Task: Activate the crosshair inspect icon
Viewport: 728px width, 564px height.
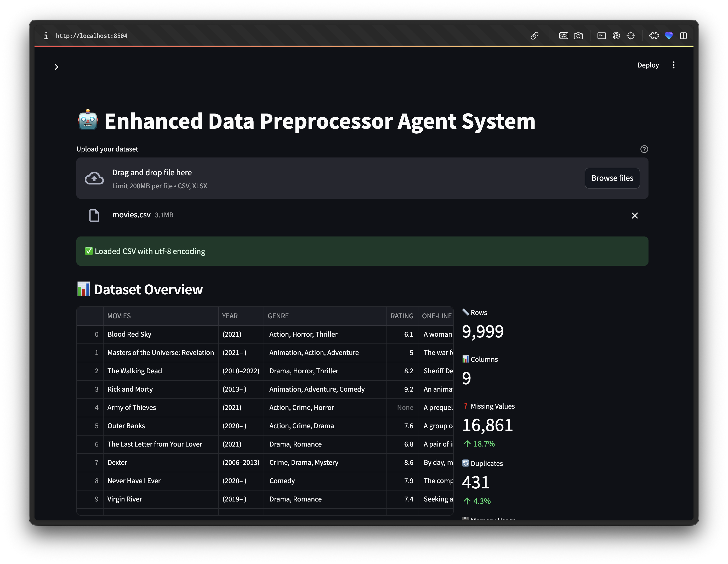Action: (631, 36)
